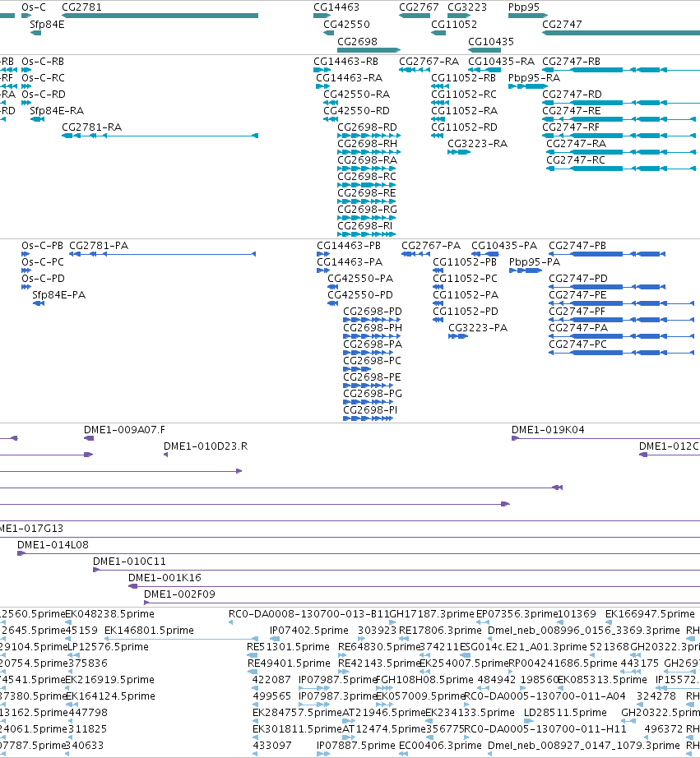This screenshot has width=700, height=758.
Task: Click protein CG2747-PC
Action: [x=577, y=344]
